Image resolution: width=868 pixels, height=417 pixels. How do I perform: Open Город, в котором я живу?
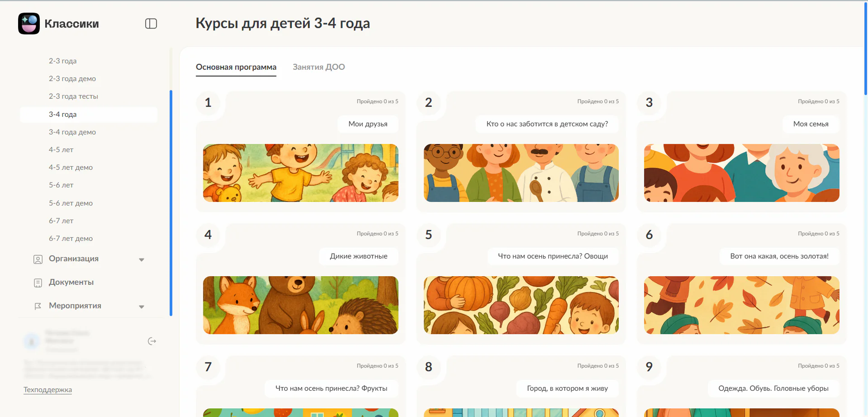(567, 388)
